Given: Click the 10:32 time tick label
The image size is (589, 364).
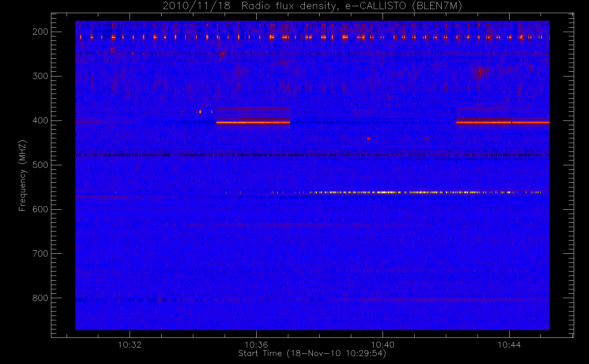Looking at the screenshot, I should coord(130,345).
